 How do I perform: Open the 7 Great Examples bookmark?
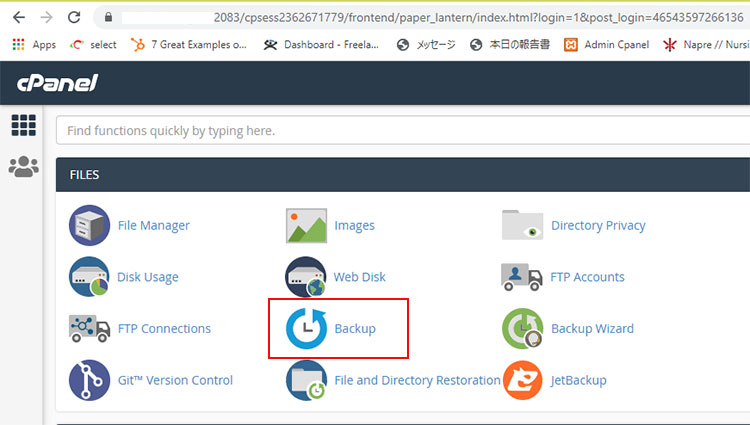pos(189,45)
